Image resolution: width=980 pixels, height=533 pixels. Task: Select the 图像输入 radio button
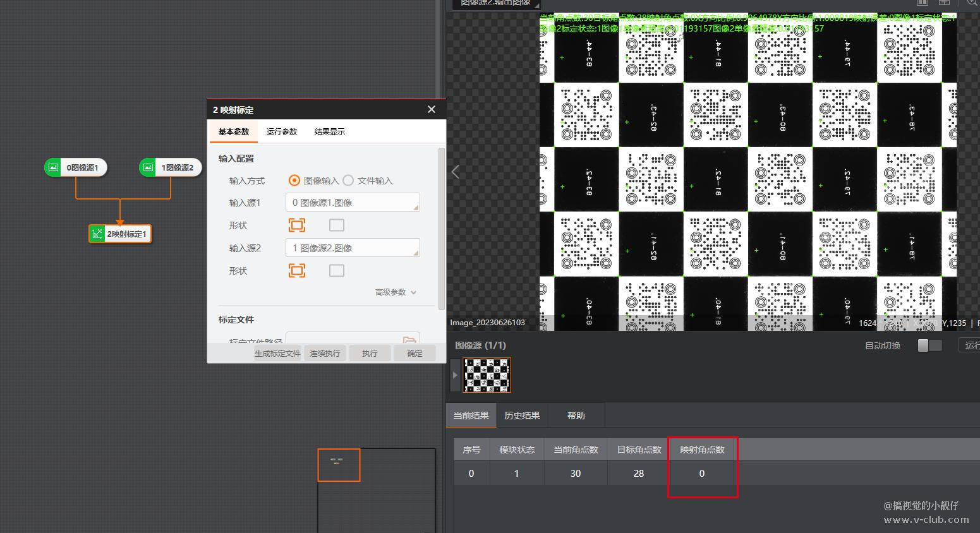[294, 181]
